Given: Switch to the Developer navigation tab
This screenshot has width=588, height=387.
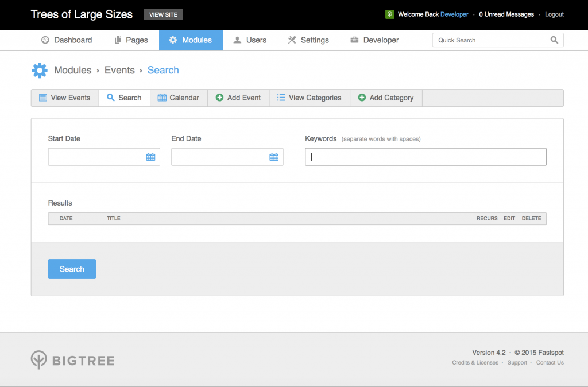Looking at the screenshot, I should (374, 40).
